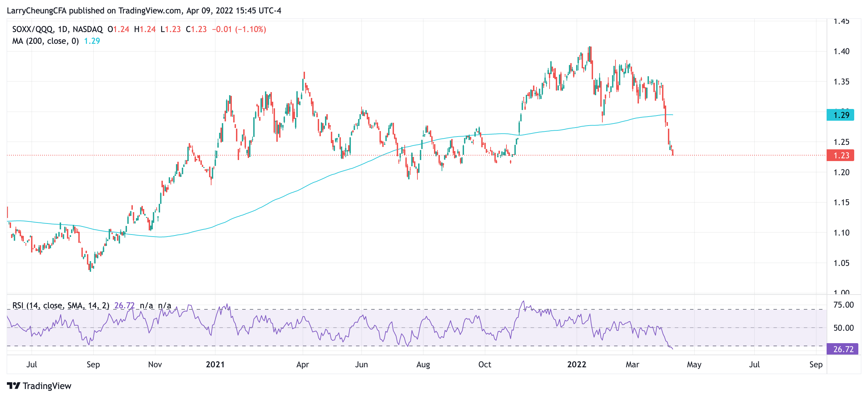
Task: Click the Oct label on time axis
Action: pyautogui.click(x=485, y=365)
